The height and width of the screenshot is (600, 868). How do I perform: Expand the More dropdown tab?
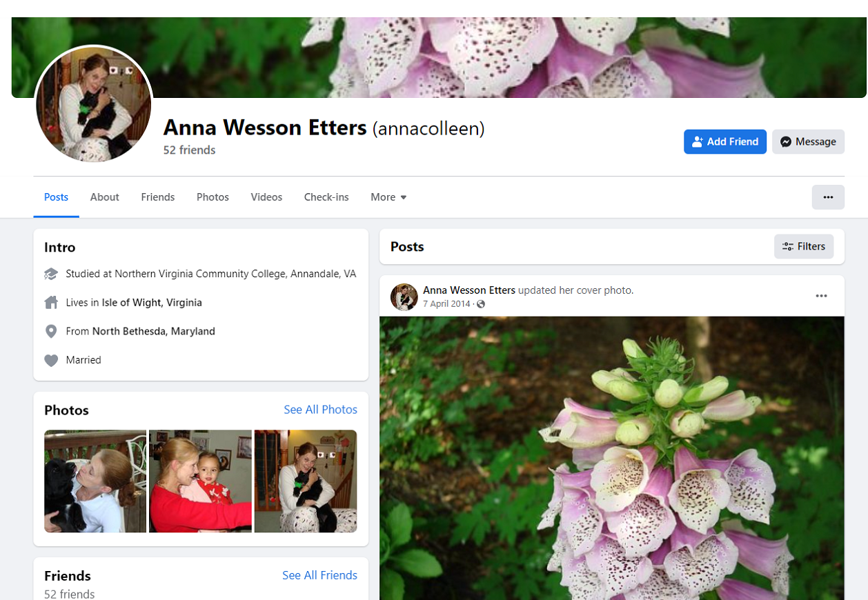(x=388, y=197)
